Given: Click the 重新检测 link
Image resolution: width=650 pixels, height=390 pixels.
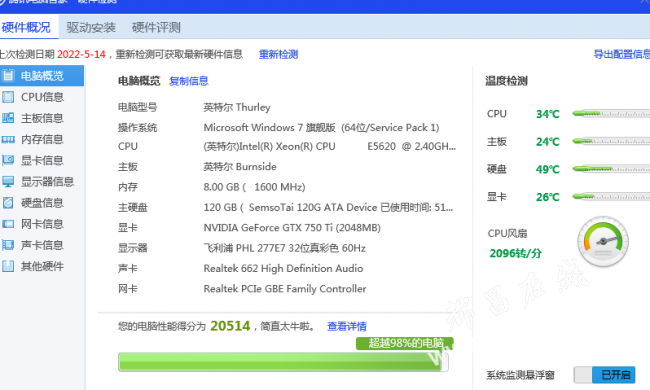Looking at the screenshot, I should coord(279,54).
